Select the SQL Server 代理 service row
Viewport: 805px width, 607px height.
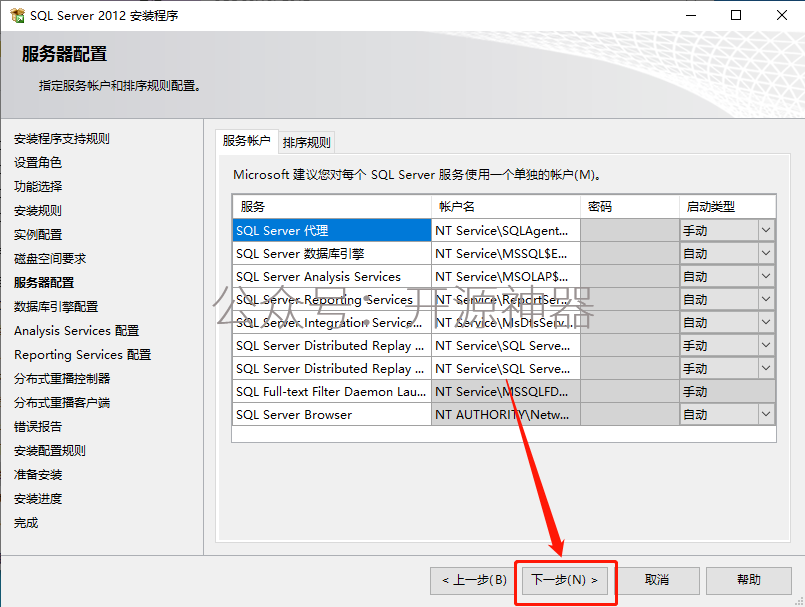[332, 231]
